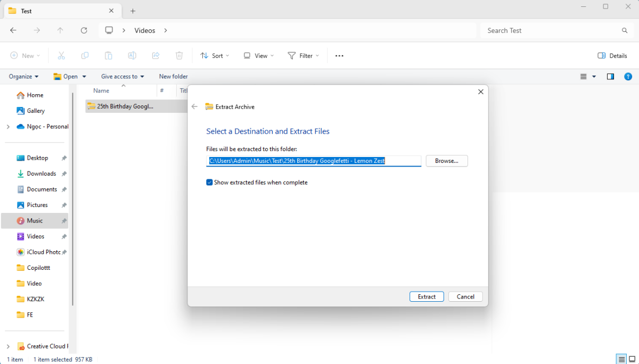Click the See more three-dots icon

click(339, 55)
